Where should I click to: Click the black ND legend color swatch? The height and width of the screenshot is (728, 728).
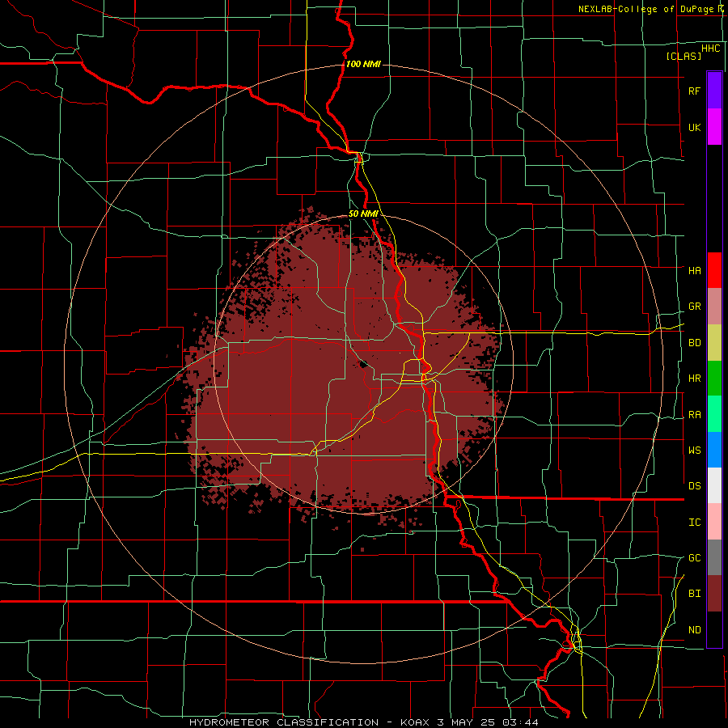coord(714,629)
